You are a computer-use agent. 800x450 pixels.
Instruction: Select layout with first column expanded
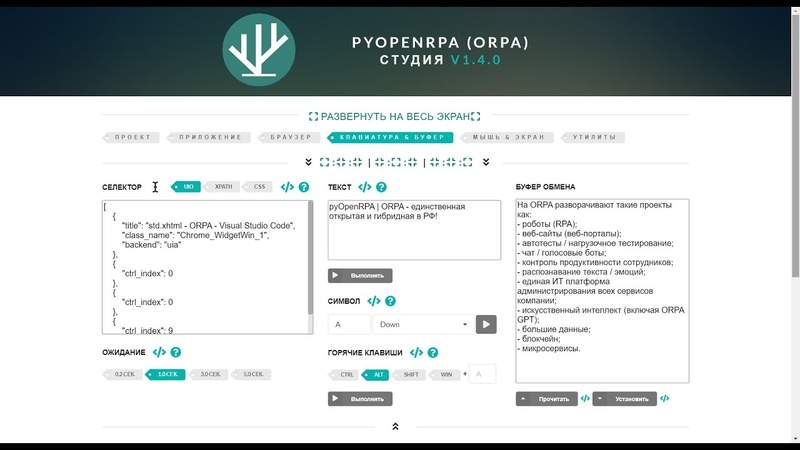pos(341,162)
